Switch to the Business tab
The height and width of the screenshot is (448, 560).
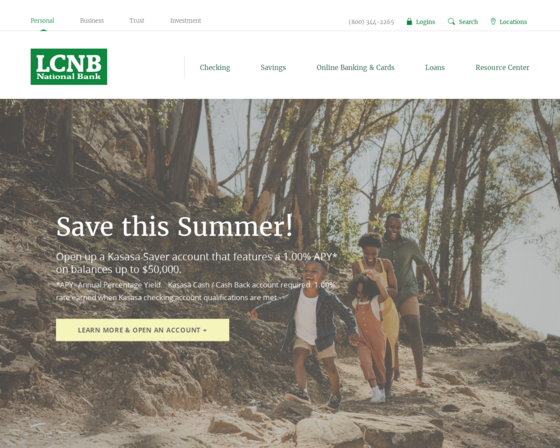point(92,20)
